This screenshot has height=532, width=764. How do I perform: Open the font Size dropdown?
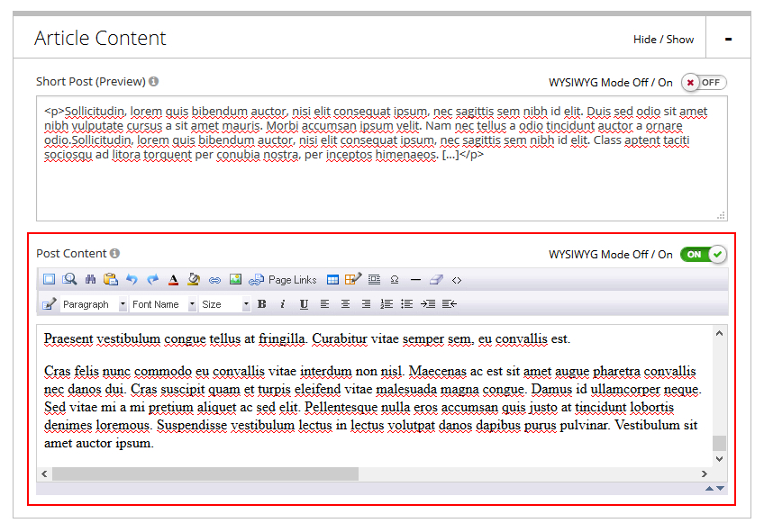pyautogui.click(x=225, y=304)
